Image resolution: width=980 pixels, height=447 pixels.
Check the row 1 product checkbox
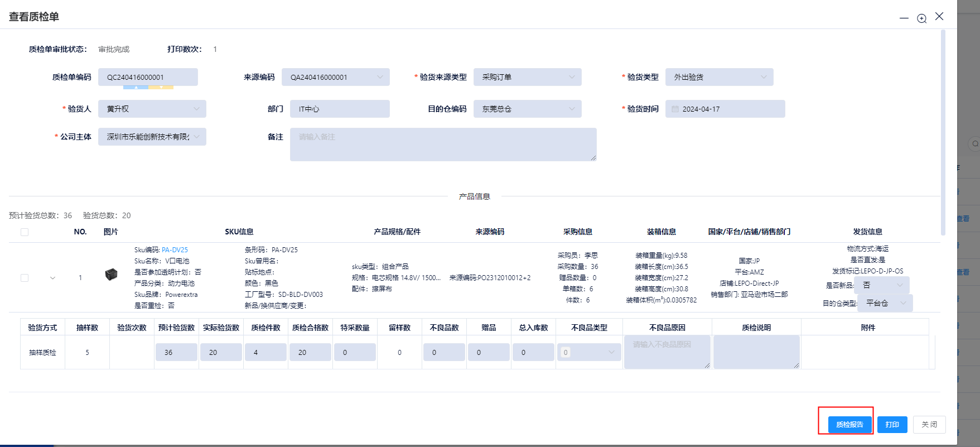25,278
